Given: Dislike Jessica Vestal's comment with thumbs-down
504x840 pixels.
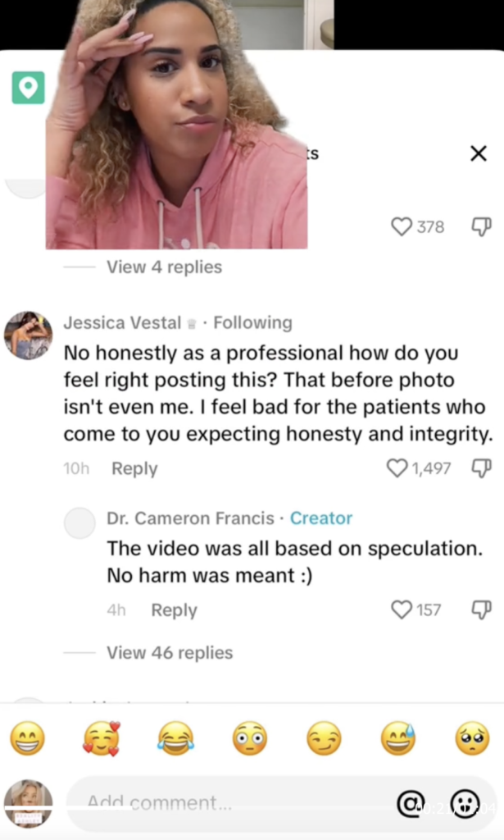Looking at the screenshot, I should click(481, 468).
